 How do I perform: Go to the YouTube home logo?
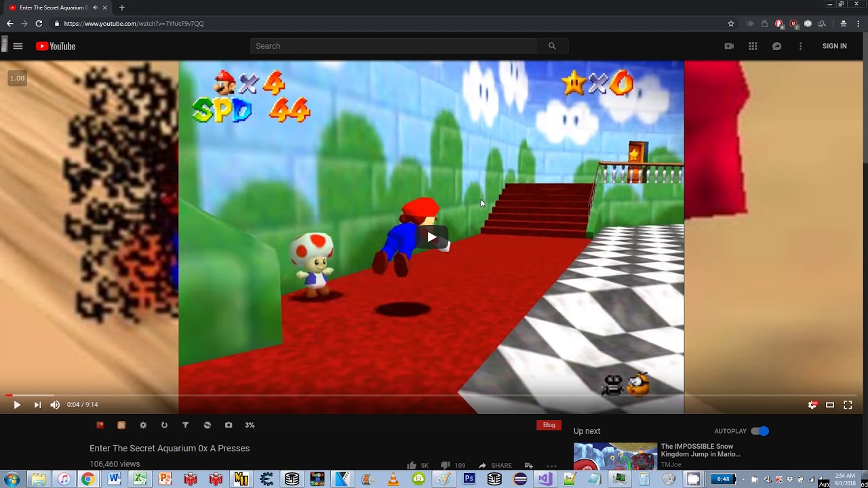56,46
